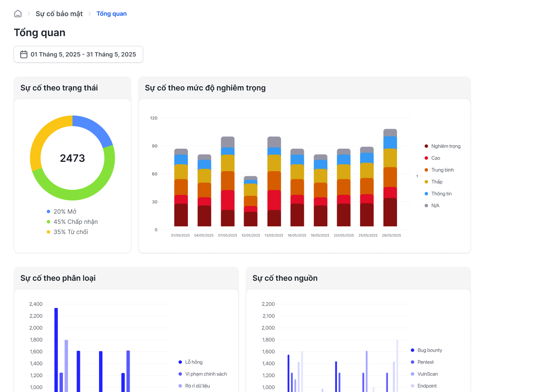Image resolution: width=536 pixels, height=392 pixels.
Task: Click the stacked bar for 29/05/2025
Action: 390,178
